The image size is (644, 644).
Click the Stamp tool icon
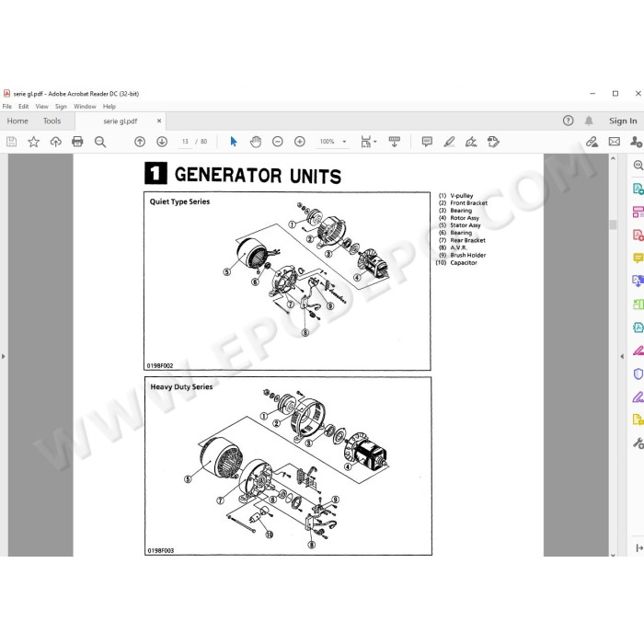493,142
